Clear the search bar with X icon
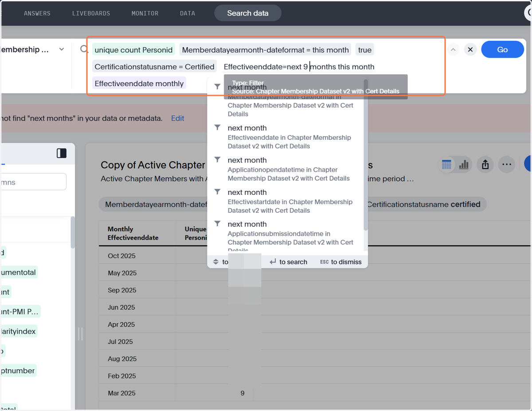The image size is (532, 411). pos(470,50)
